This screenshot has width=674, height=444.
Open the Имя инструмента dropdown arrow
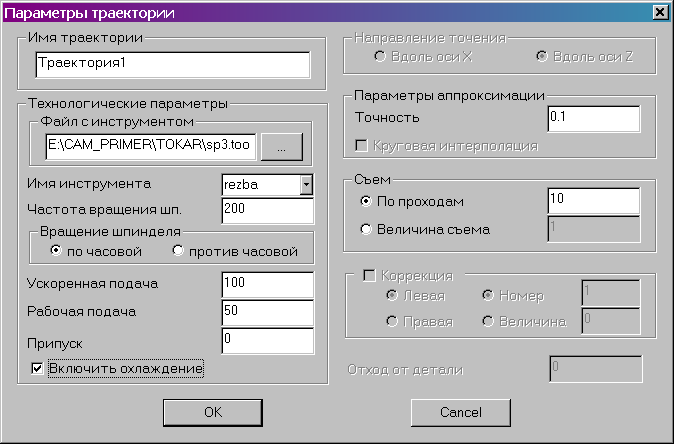tap(306, 185)
